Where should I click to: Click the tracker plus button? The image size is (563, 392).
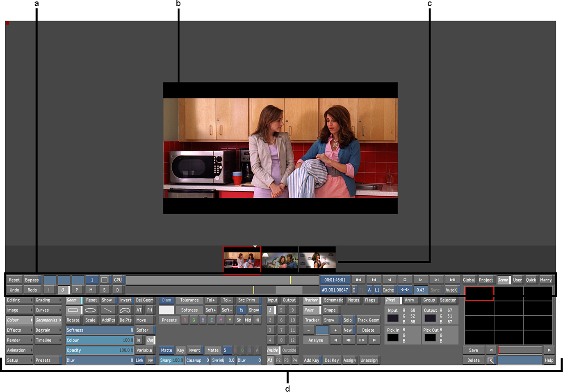(335, 330)
